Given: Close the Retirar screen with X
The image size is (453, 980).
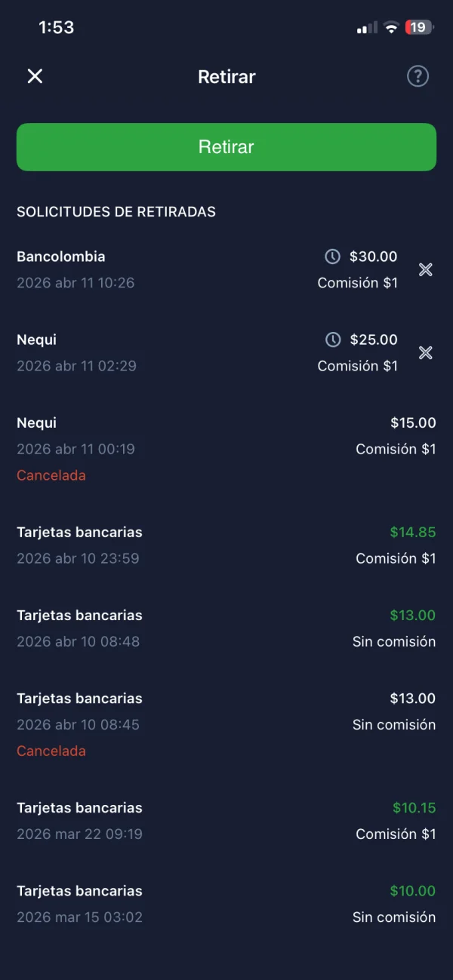Looking at the screenshot, I should (x=35, y=76).
